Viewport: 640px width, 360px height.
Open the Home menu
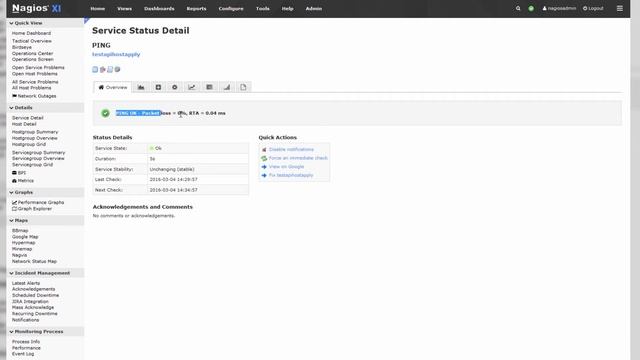point(98,9)
